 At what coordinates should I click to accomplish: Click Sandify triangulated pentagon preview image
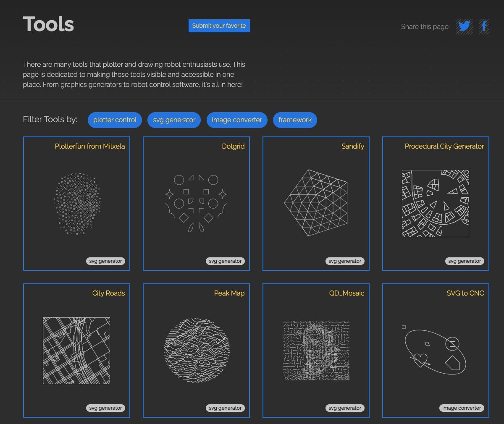click(316, 203)
